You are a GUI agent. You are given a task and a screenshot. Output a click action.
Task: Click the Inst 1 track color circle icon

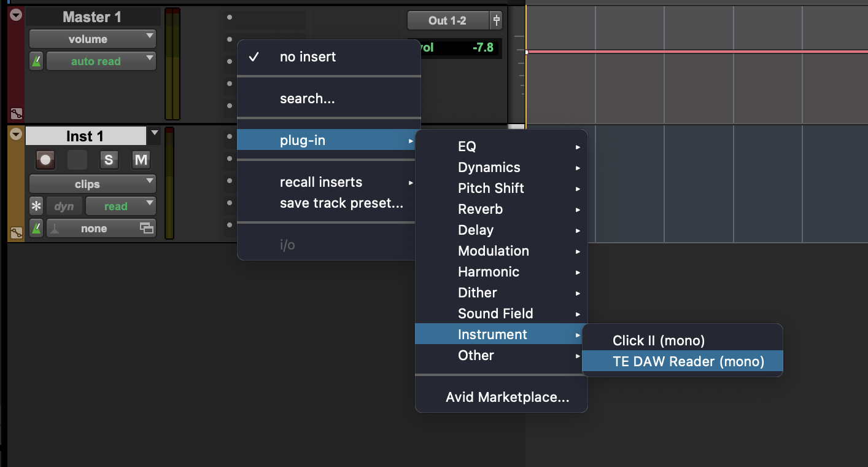16,135
